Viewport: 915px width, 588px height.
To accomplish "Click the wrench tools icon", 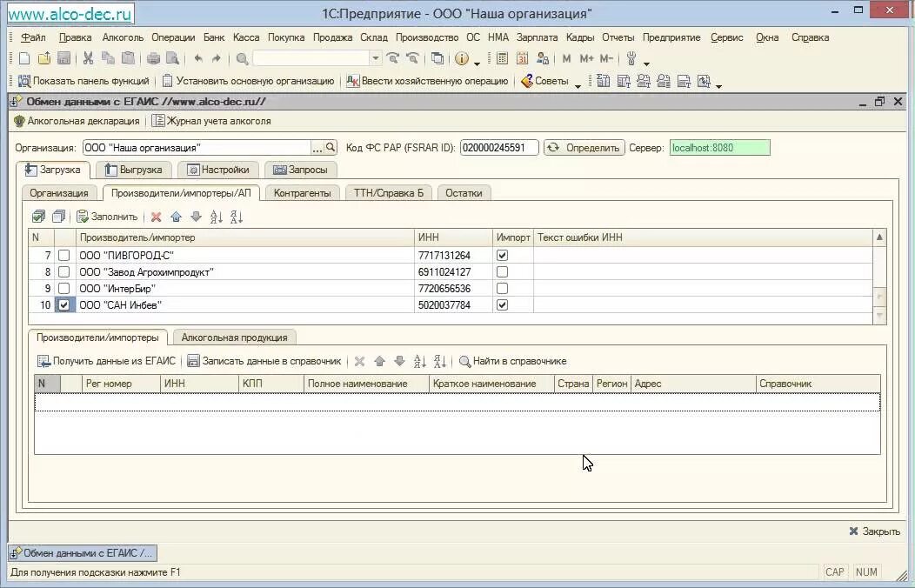I will pos(631,58).
